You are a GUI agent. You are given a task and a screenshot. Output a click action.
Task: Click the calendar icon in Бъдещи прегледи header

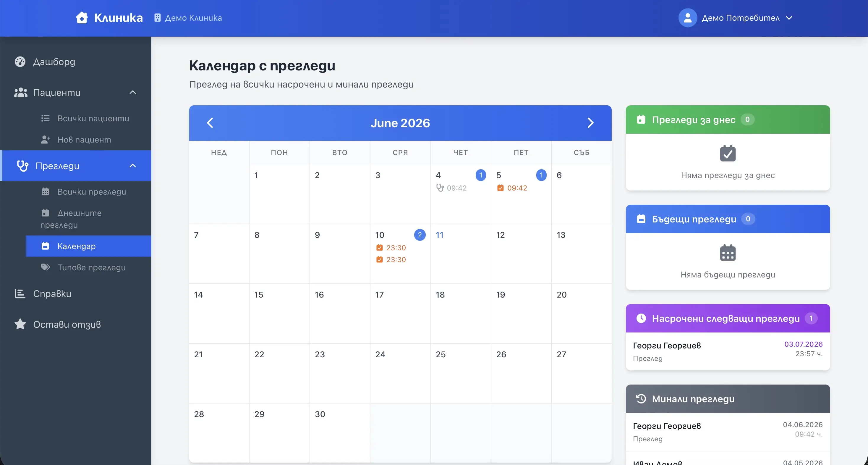point(641,219)
